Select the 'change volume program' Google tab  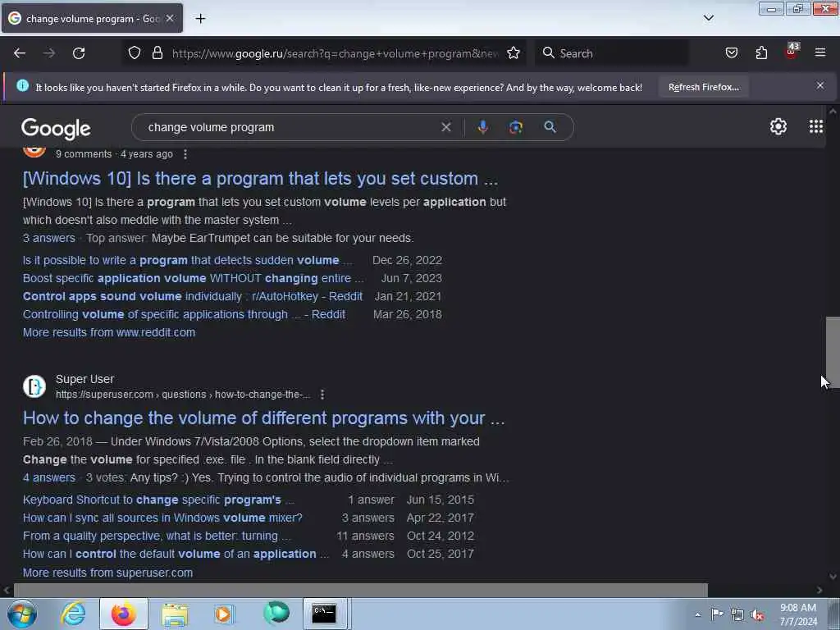(92, 18)
